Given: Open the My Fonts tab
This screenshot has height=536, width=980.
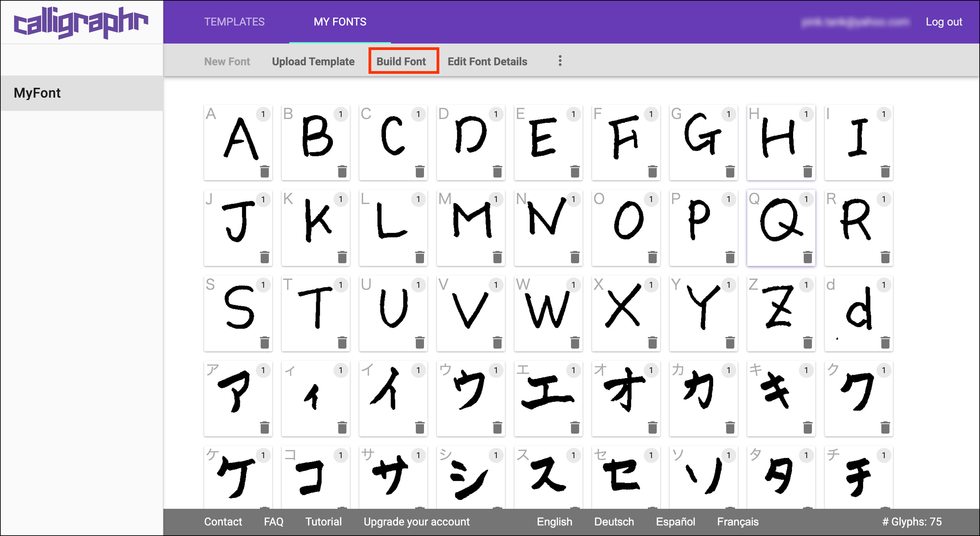Looking at the screenshot, I should pyautogui.click(x=340, y=22).
